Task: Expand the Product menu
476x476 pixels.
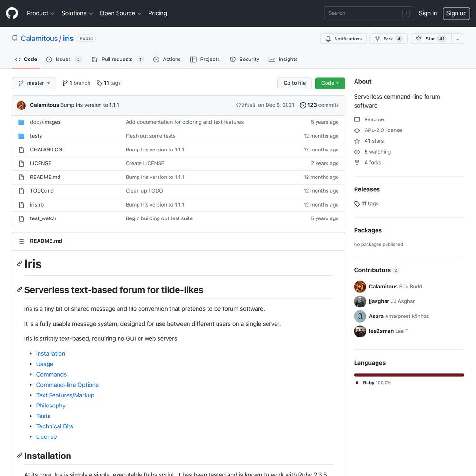Action: (x=40, y=13)
